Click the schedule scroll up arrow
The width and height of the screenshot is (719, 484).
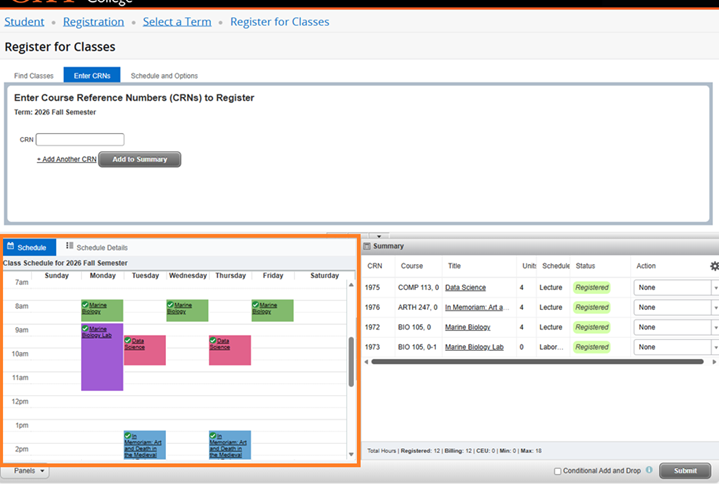pos(351,285)
